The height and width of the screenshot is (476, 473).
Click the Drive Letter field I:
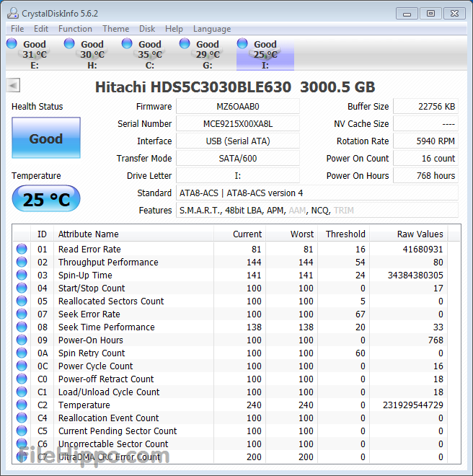[x=238, y=176]
